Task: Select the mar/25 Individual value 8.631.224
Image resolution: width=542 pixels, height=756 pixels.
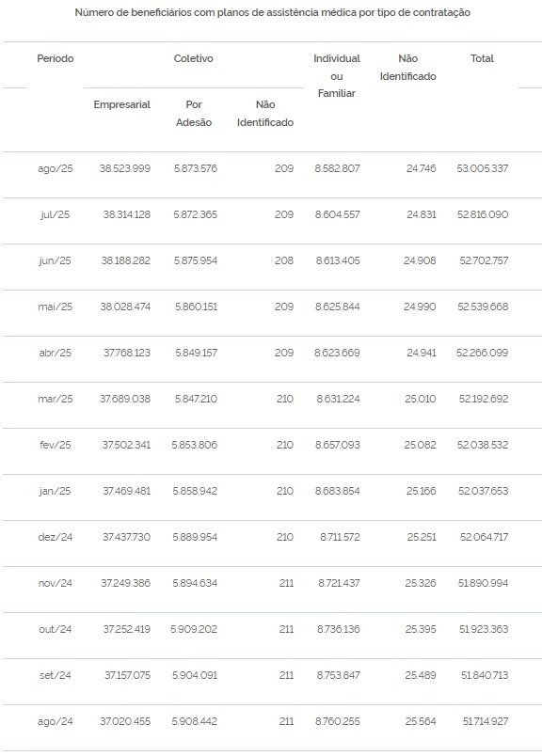Action: click(338, 399)
